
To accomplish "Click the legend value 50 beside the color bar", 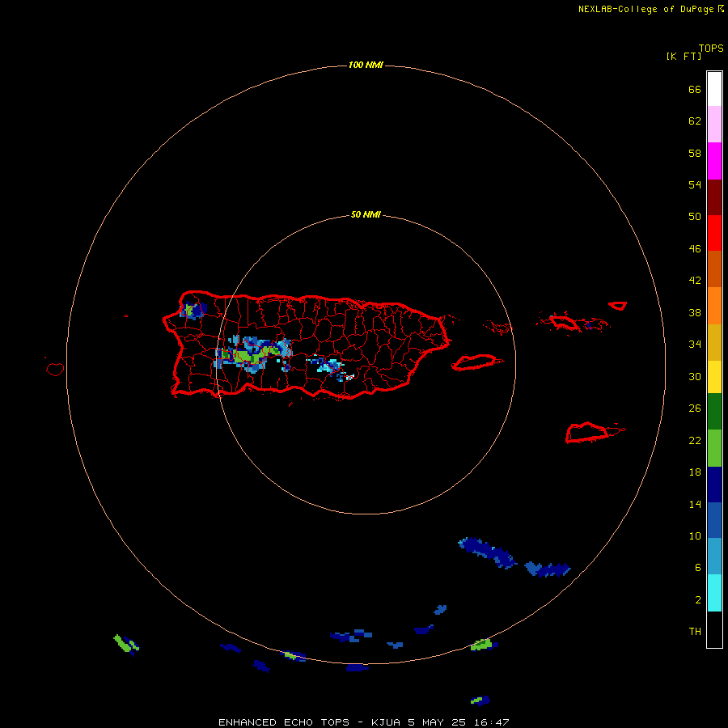I will coord(695,217).
